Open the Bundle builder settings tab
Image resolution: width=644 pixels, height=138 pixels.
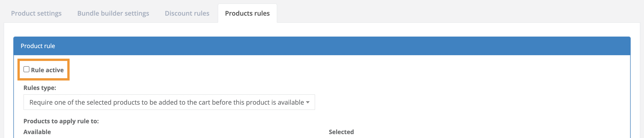(113, 13)
